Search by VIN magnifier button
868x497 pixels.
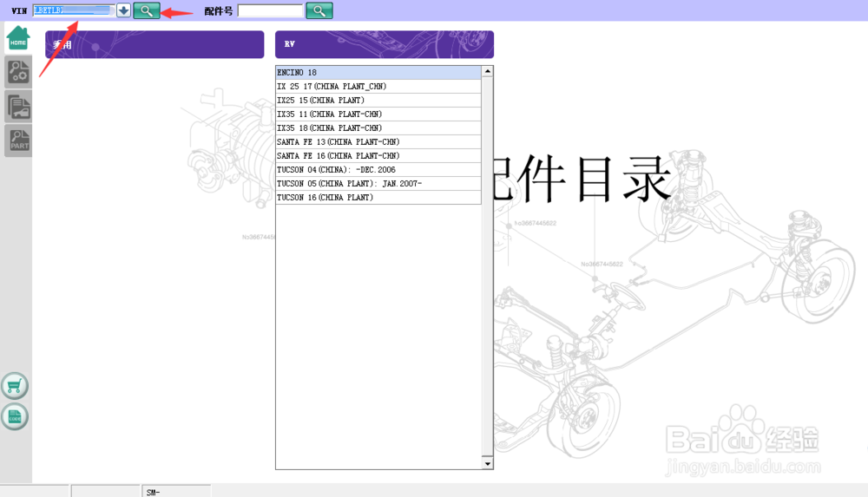click(x=147, y=10)
